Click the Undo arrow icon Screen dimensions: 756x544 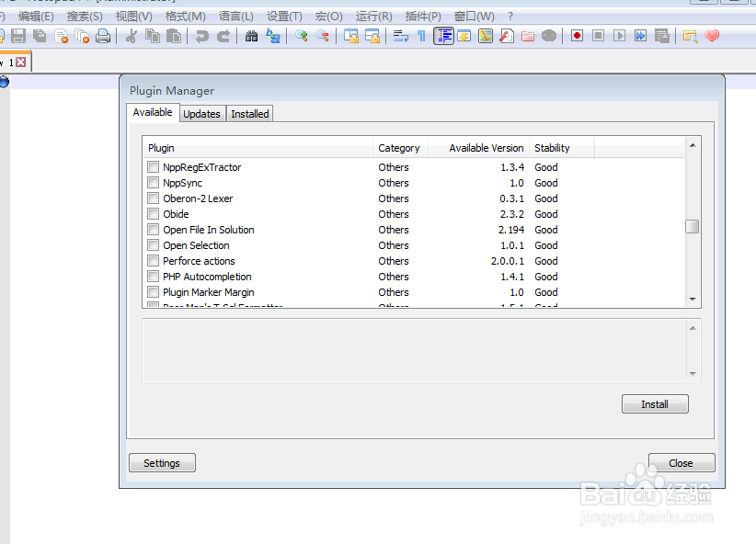[x=202, y=36]
